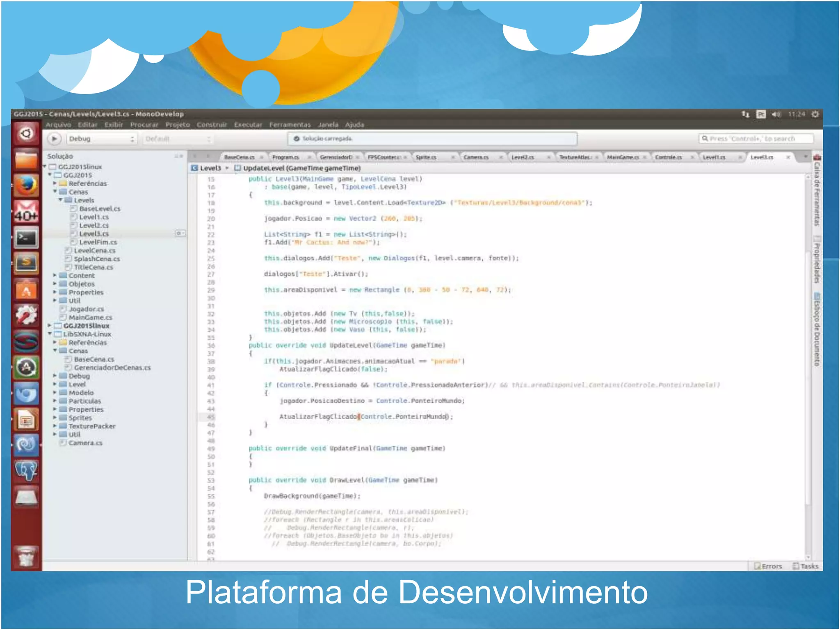Open the Tasks pad
The image size is (840, 630).
[x=806, y=566]
